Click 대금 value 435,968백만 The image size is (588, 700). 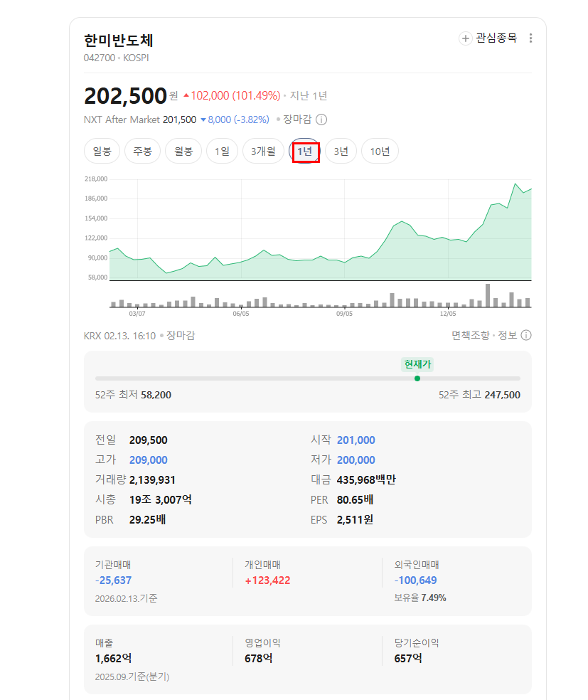366,480
